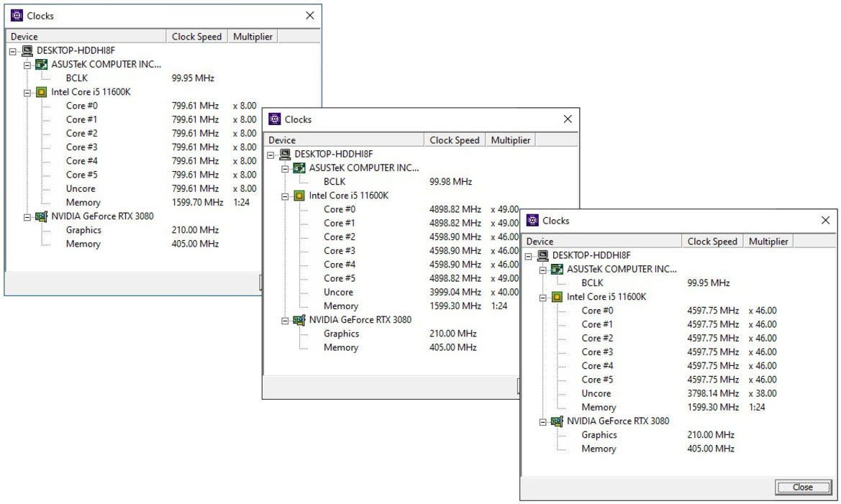Close the middle Clocks window with the X
Screen dimensions: 841x504
click(x=568, y=119)
